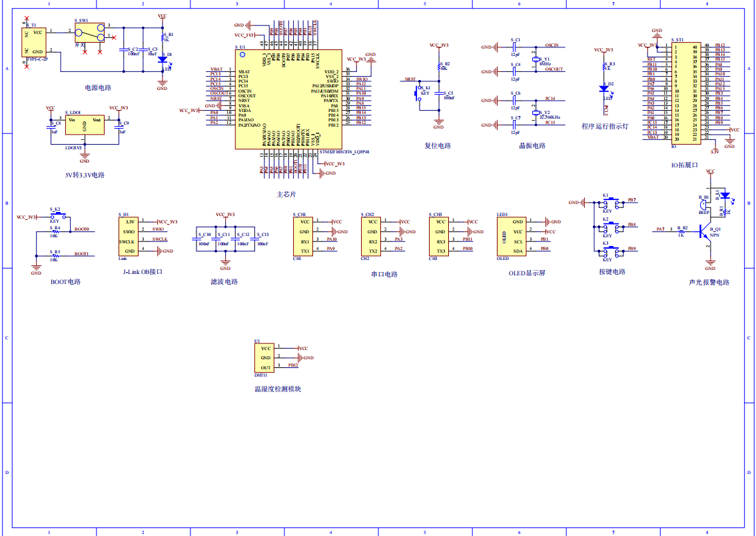Click the BOOT电路 section label

65,282
